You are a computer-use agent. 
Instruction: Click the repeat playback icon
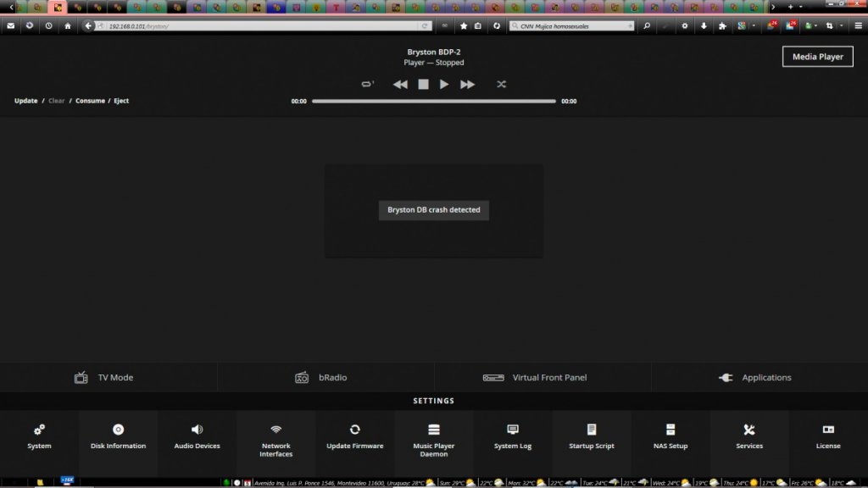[x=368, y=84]
